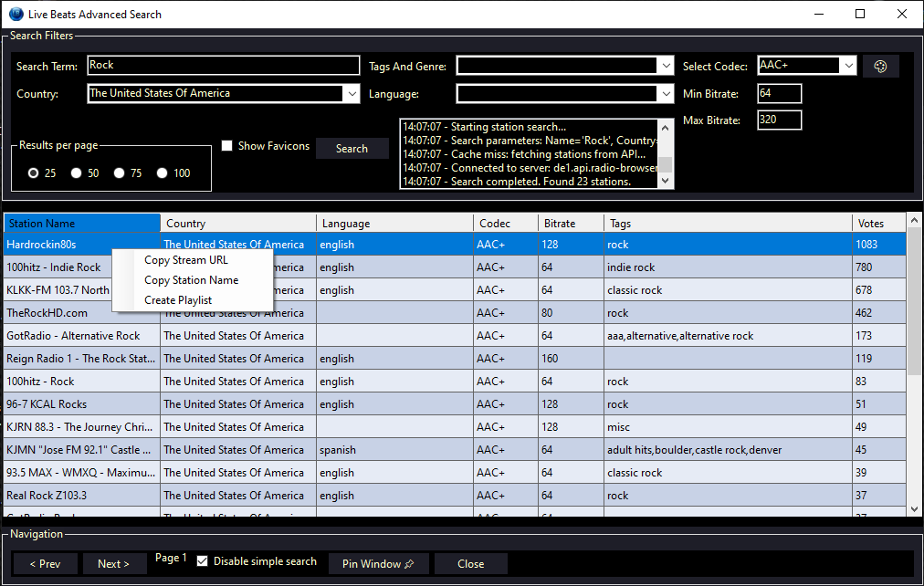924x586 pixels.
Task: Change the Select Codec dropdown
Action: [848, 65]
